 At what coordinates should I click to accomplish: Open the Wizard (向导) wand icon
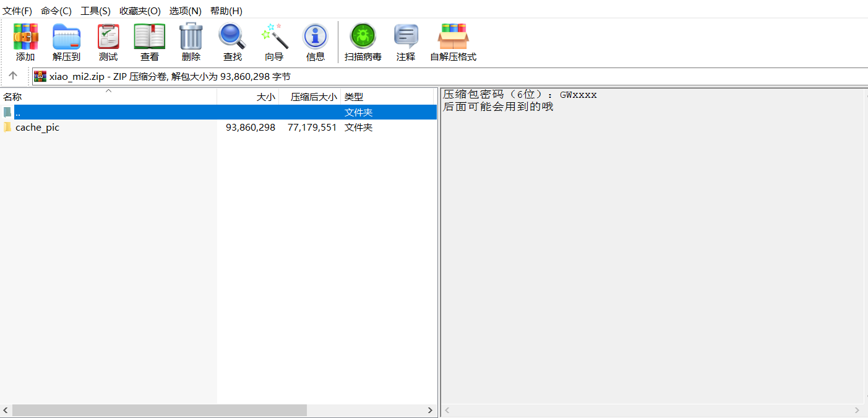click(x=274, y=37)
